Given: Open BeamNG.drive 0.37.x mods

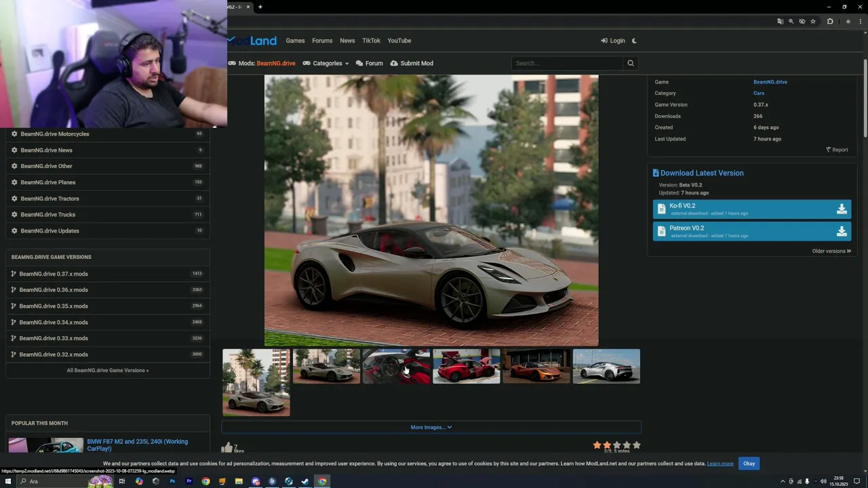Looking at the screenshot, I should point(54,274).
